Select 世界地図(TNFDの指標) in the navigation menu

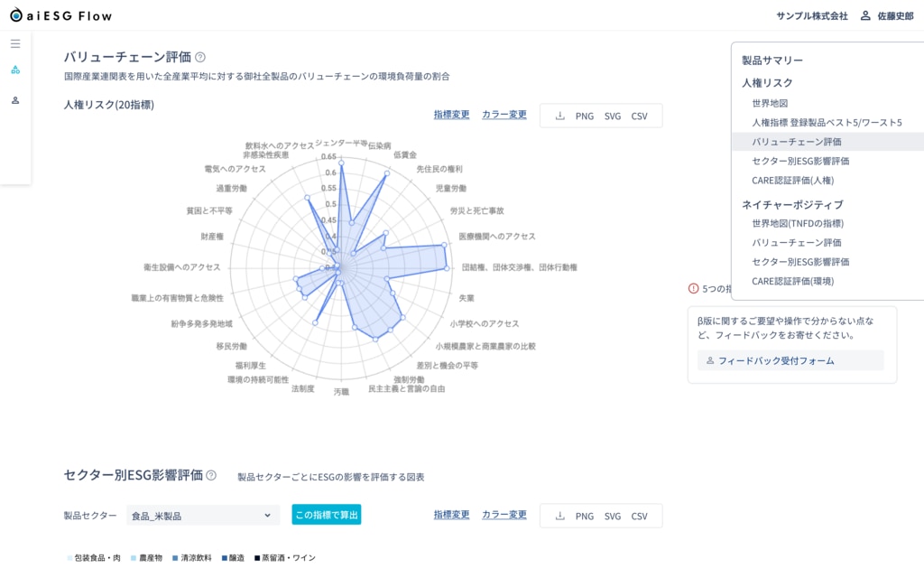pos(798,223)
